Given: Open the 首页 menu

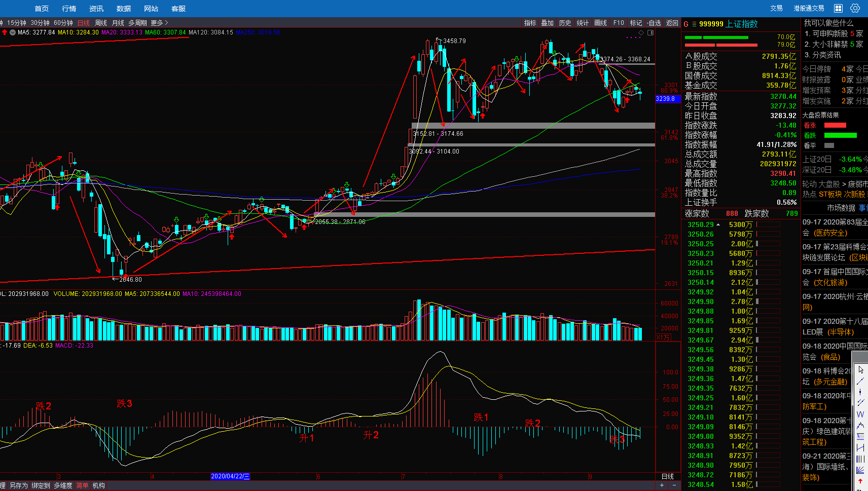Looking at the screenshot, I should [42, 9].
